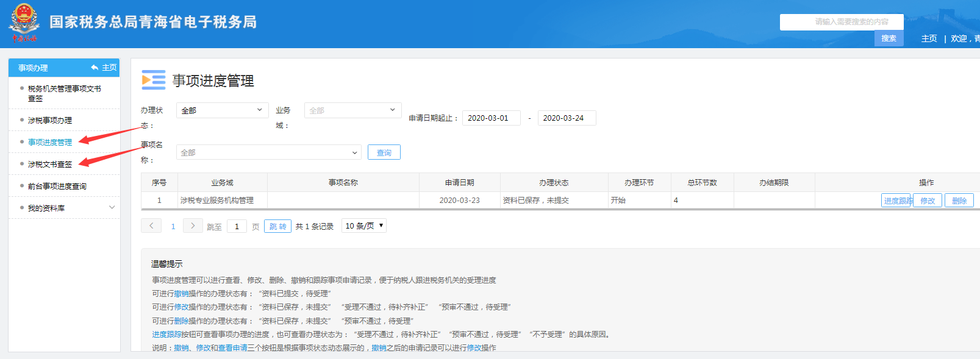
Task: Click the 事项进度管理 heading icon
Action: [154, 80]
